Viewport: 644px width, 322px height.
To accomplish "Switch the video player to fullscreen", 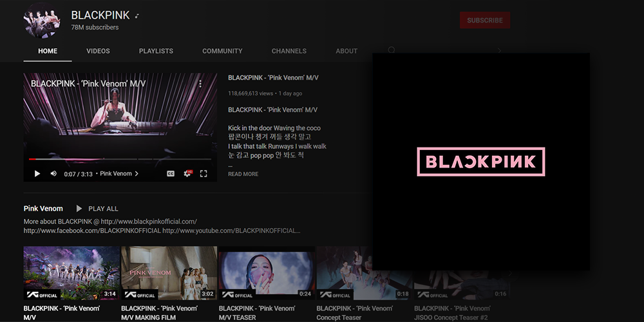I will coord(204,174).
